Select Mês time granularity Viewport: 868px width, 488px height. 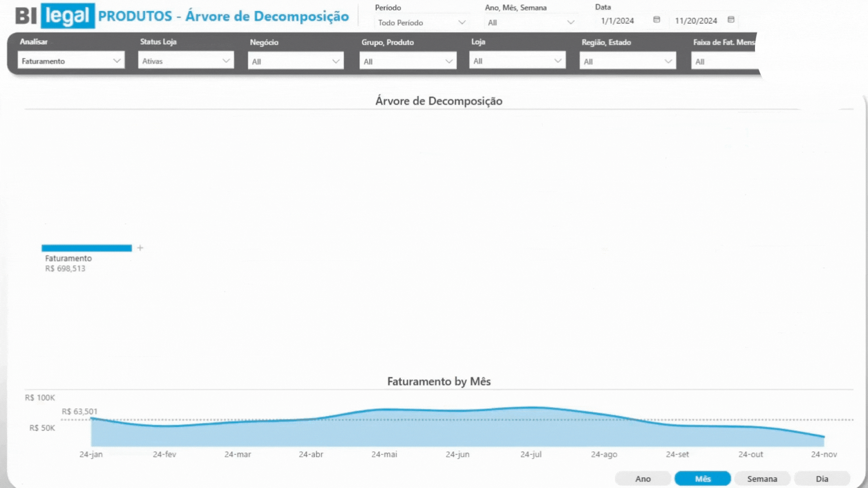click(x=703, y=479)
